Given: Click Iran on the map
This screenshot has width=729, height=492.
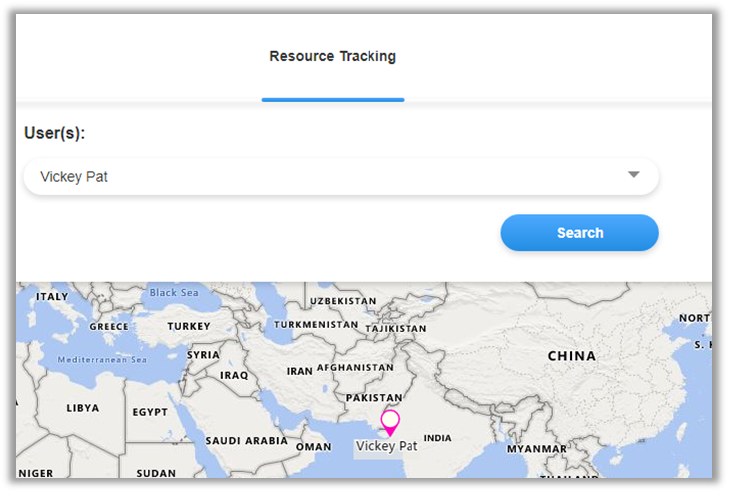Looking at the screenshot, I should (299, 371).
